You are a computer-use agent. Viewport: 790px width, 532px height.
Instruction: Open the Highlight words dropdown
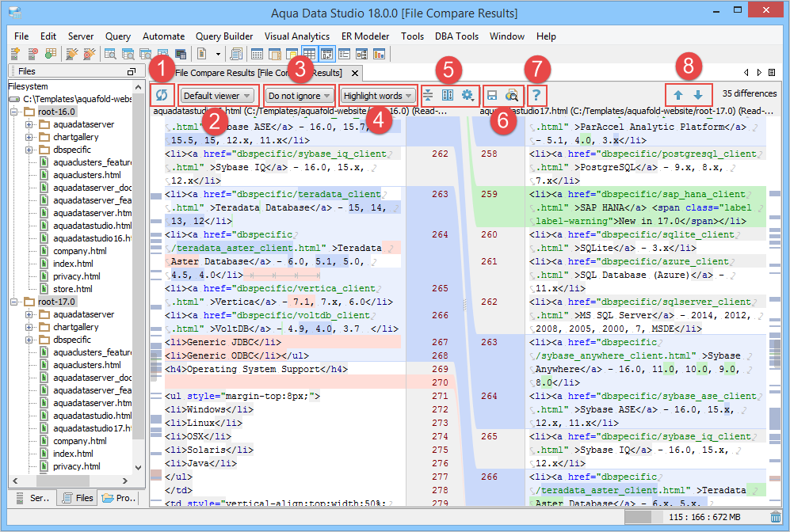tap(378, 96)
